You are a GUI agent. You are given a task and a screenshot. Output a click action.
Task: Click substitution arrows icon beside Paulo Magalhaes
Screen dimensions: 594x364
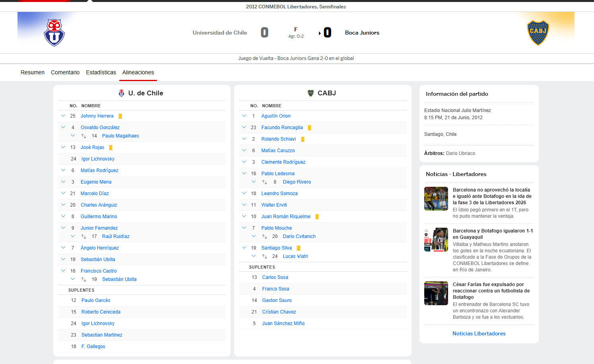click(84, 136)
